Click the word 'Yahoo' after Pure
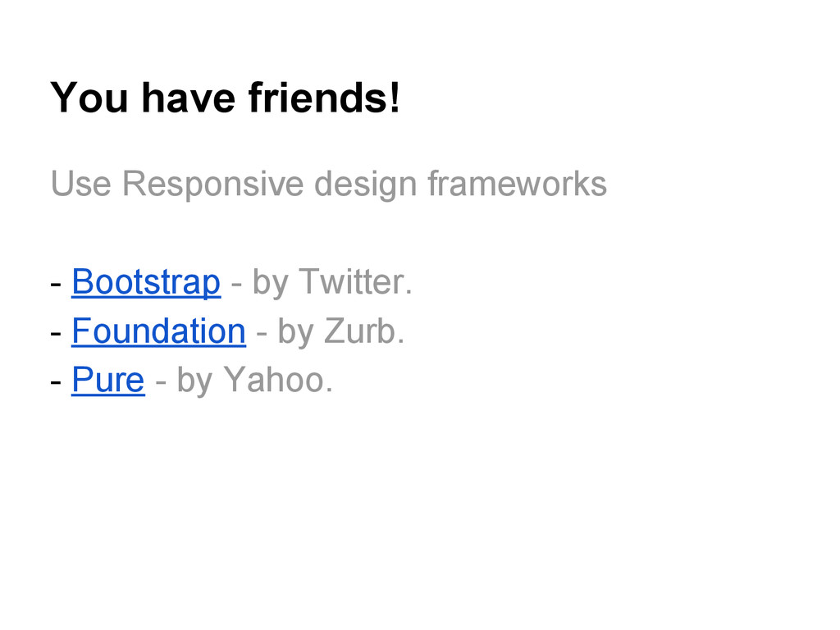Screen dimensions: 840x630 tap(272, 380)
